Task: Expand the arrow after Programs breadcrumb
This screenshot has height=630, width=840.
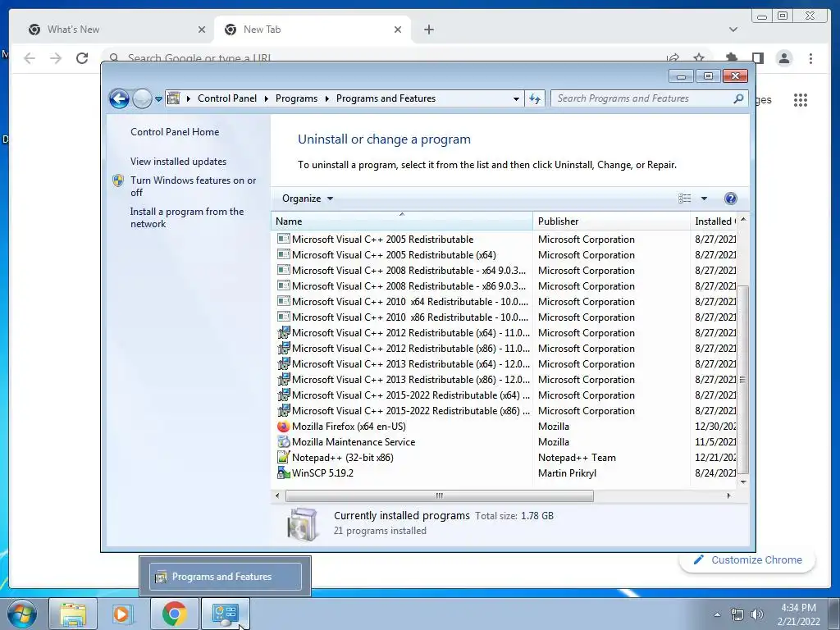Action: (326, 98)
